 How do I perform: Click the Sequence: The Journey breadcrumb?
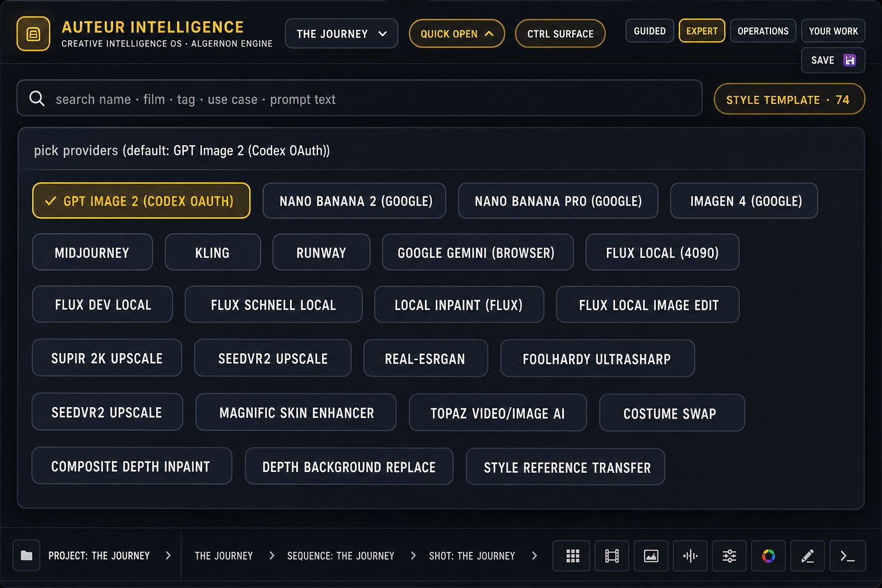[x=341, y=555]
